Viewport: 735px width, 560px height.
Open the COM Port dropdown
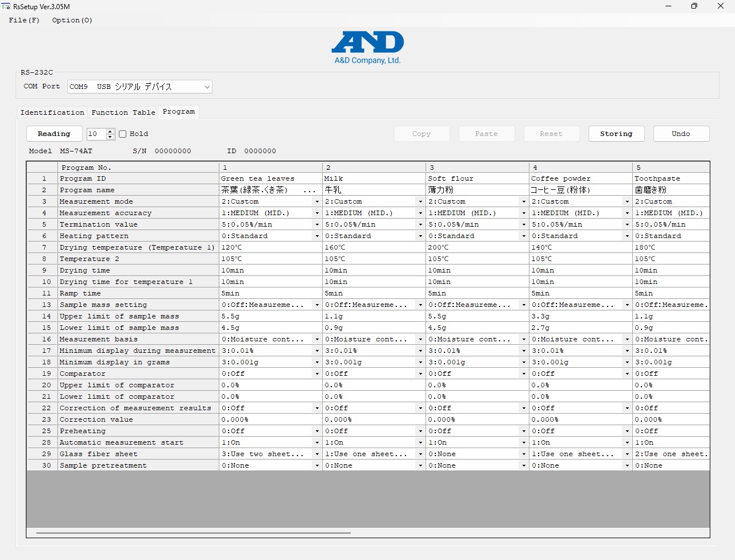point(207,87)
